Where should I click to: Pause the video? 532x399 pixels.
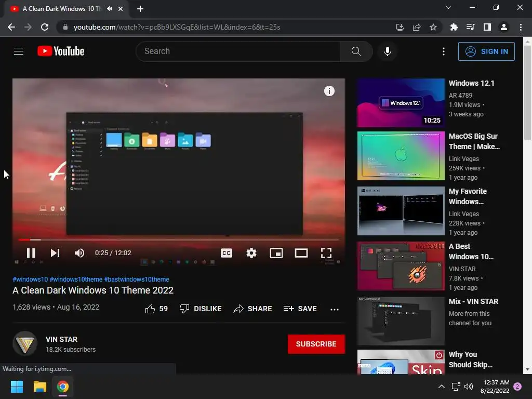point(31,253)
